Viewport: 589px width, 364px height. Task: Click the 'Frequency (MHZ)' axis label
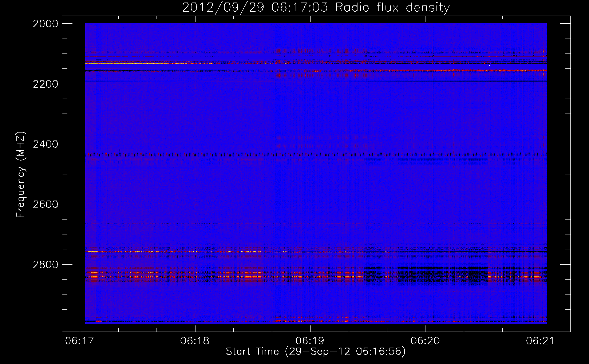[x=21, y=175]
